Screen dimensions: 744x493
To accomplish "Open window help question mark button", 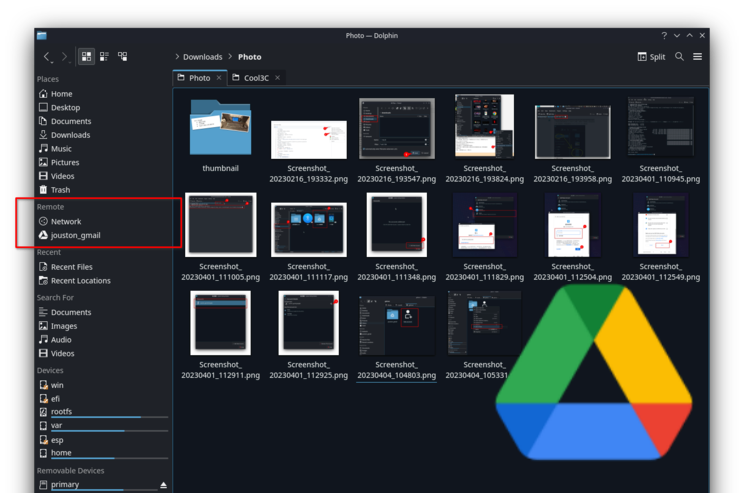I will (664, 36).
